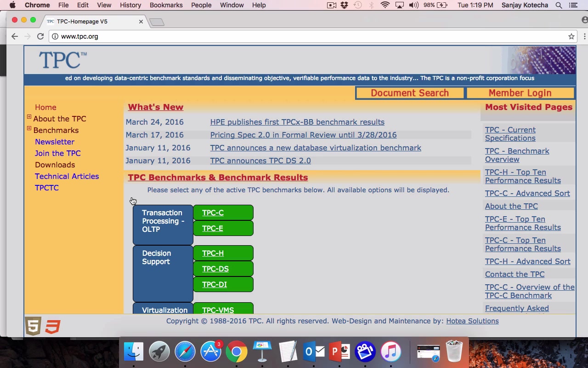This screenshot has height=368, width=588.
Task: Open iTunes from the Dock
Action: pos(391,352)
